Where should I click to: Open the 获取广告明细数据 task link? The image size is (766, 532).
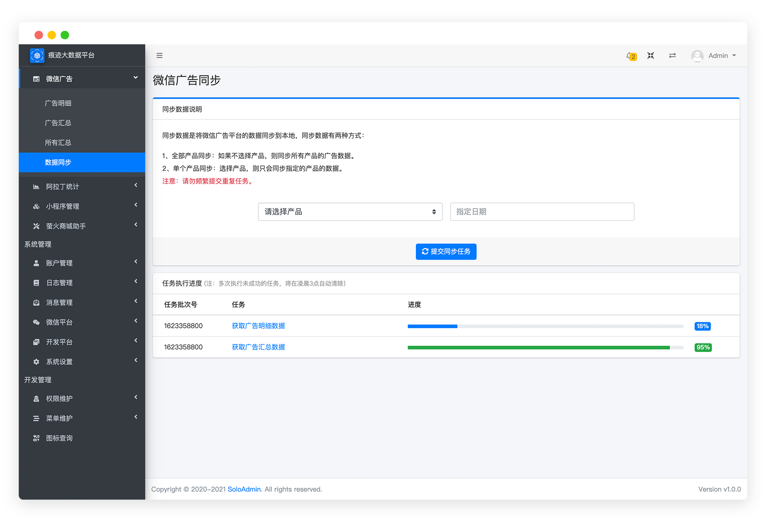(258, 326)
